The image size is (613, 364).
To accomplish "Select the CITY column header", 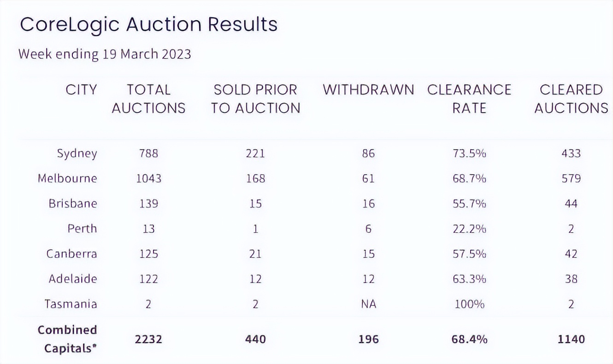I will pyautogui.click(x=82, y=89).
